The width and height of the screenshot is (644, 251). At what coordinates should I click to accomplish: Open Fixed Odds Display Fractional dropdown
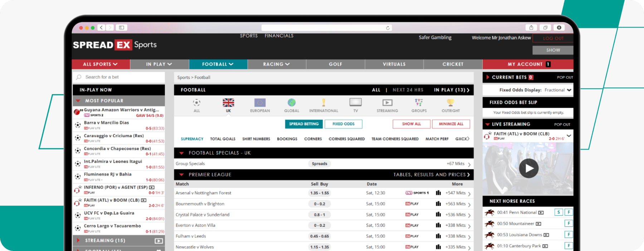(x=558, y=90)
